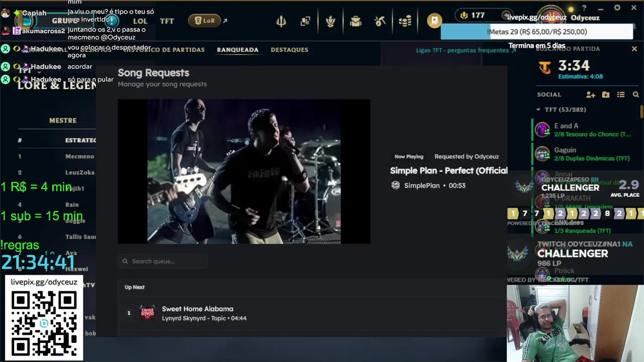Click the TFT queue logo icon
Screen dimensions: 644x362
pos(545,67)
